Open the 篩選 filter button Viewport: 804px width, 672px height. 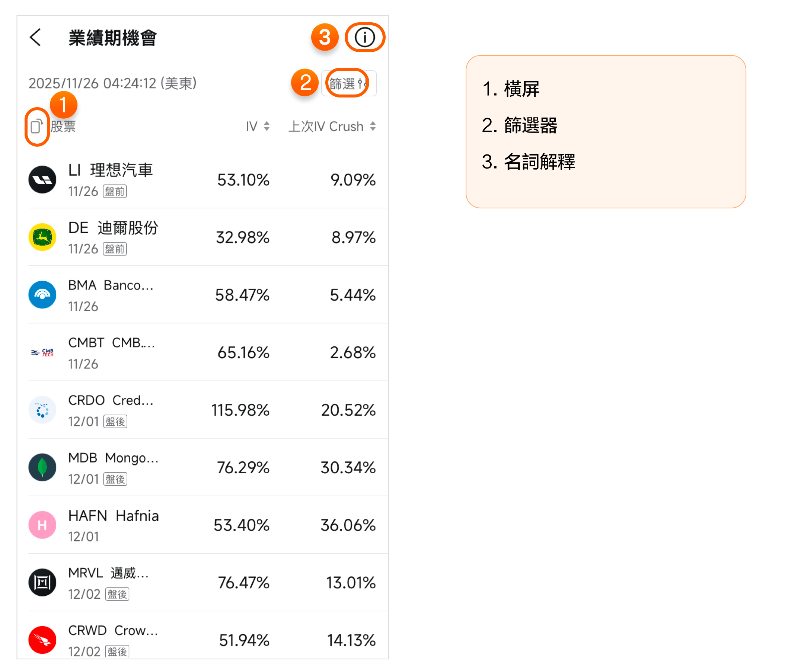click(348, 83)
